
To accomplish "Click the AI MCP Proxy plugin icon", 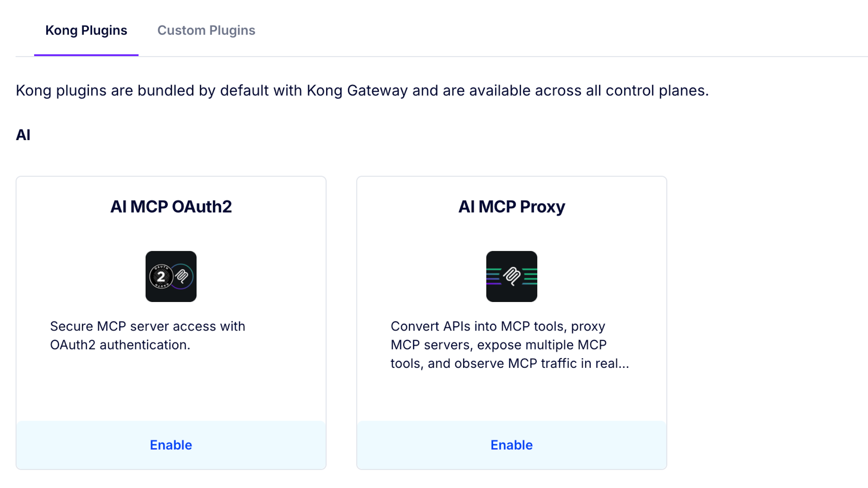I will 511,276.
